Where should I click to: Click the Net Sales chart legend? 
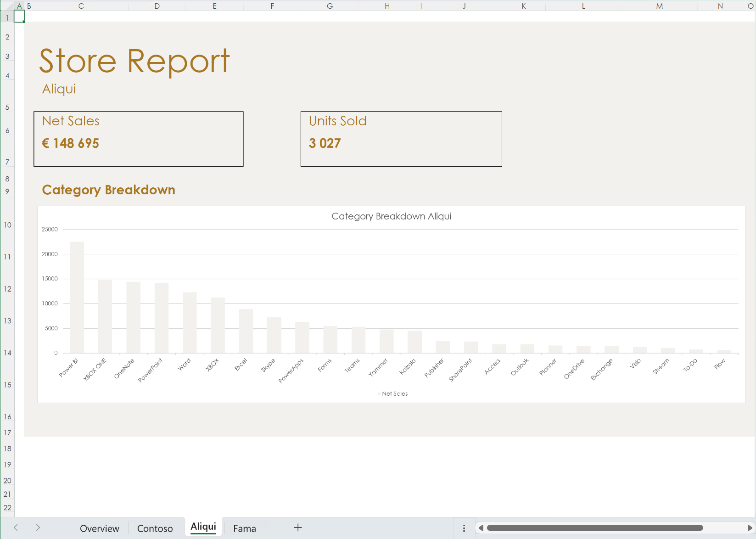pos(393,394)
